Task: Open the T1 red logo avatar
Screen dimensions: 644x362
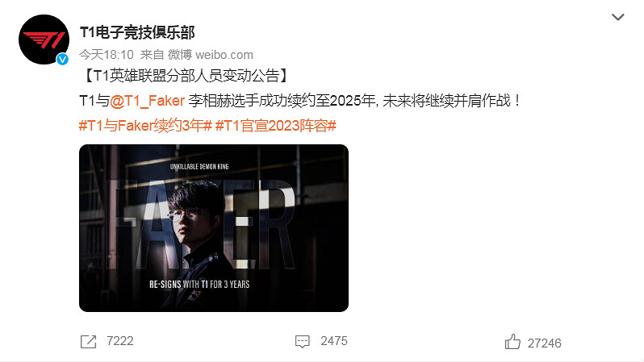Action: pyautogui.click(x=44, y=40)
